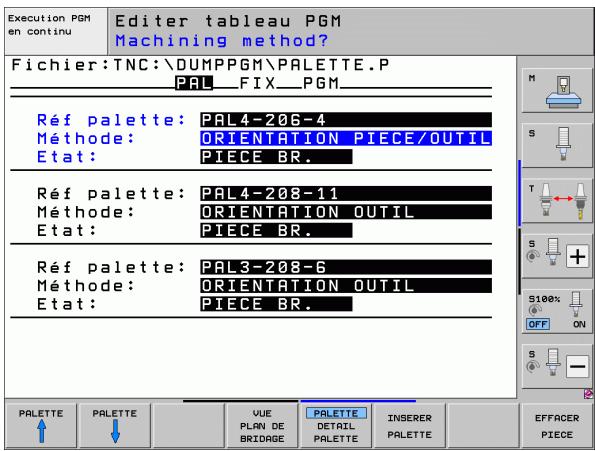595x451 pixels.
Task: Click the file path TNC:\DUMPPGM\PALETTE.P
Action: (x=251, y=65)
